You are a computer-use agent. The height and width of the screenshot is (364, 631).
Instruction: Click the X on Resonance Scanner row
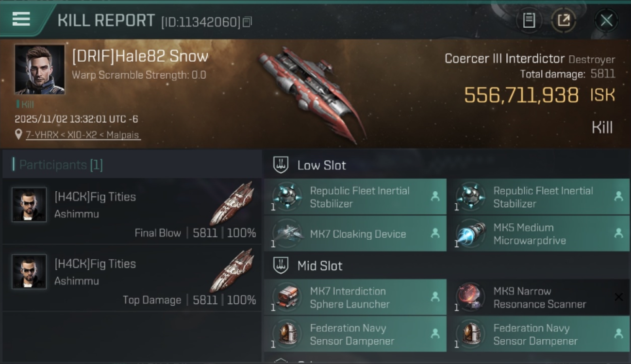point(618,297)
